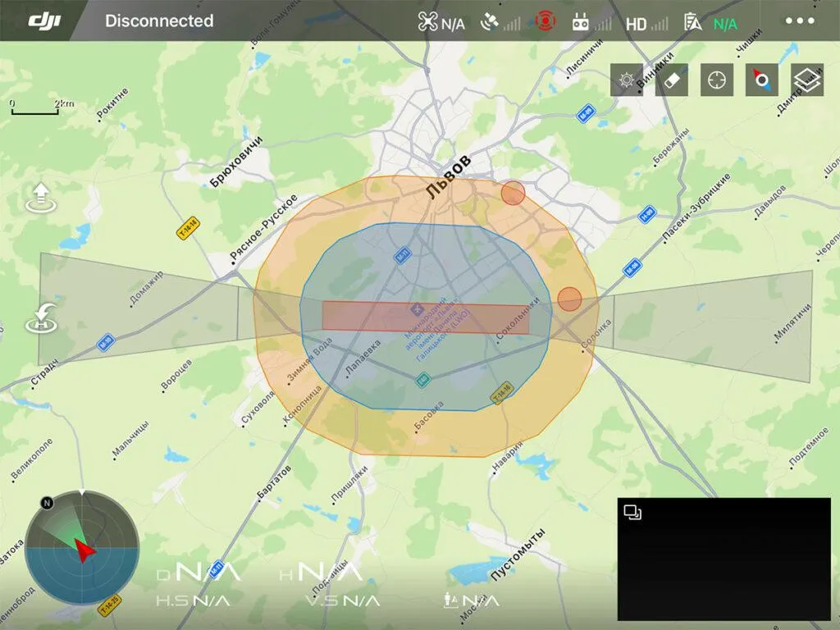840x630 pixels.
Task: Tap the horizontal speed H.S readout
Action: (x=193, y=601)
